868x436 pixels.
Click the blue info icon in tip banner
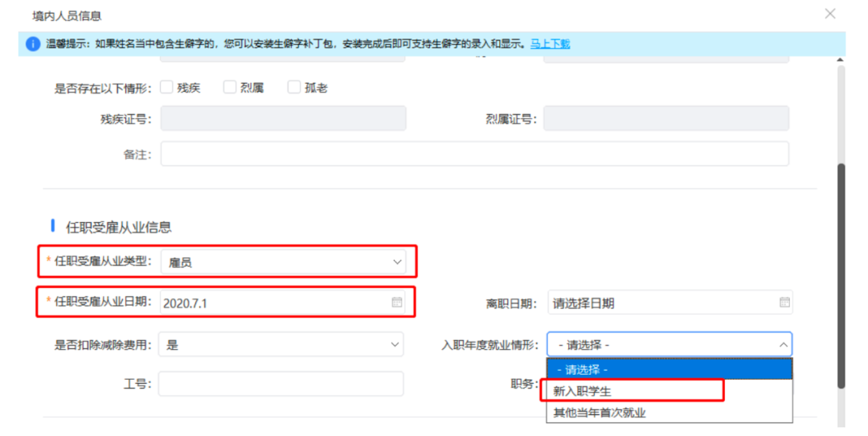[33, 43]
